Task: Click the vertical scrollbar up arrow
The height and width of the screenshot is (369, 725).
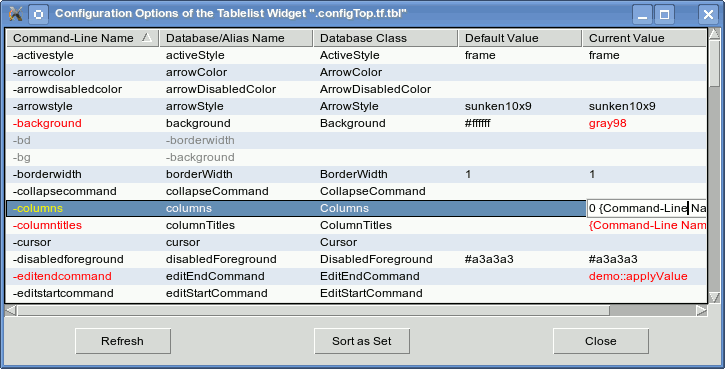Action: coord(714,34)
